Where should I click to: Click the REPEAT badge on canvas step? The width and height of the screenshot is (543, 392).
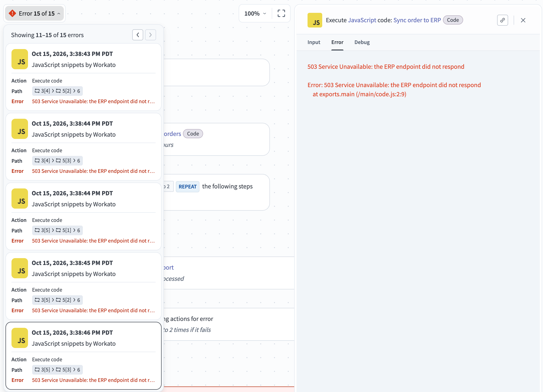(188, 187)
